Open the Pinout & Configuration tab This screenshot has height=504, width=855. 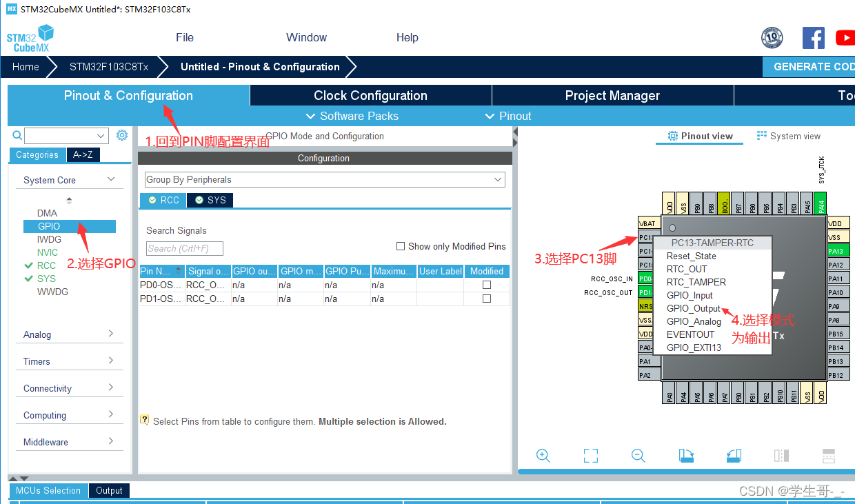pos(128,95)
